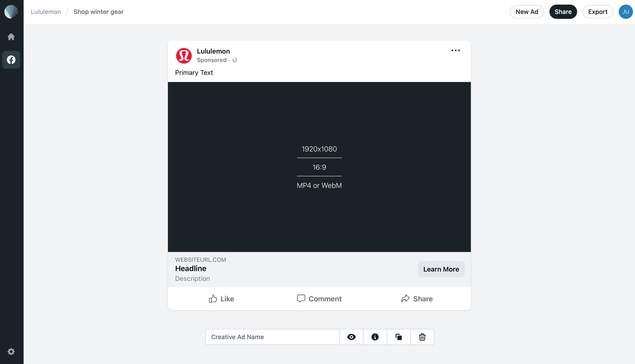Viewport: 635px width, 364px height.
Task: Click the Lululemon home icon in sidebar
Action: [x=12, y=36]
